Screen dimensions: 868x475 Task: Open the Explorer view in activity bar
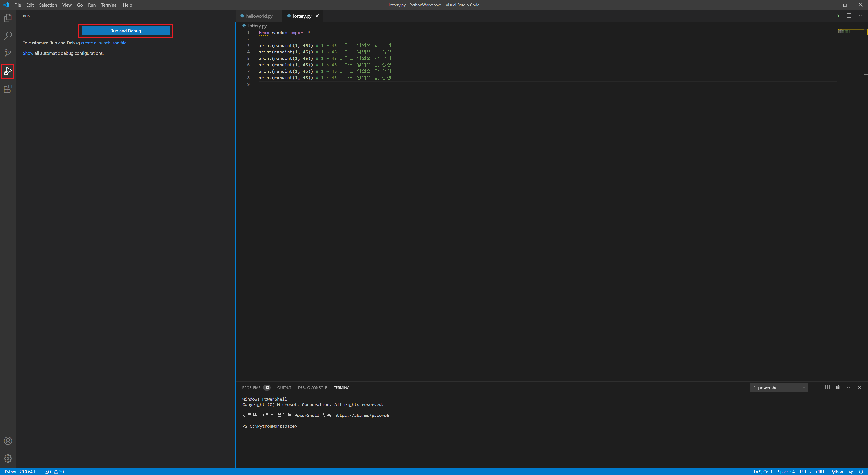[8, 18]
